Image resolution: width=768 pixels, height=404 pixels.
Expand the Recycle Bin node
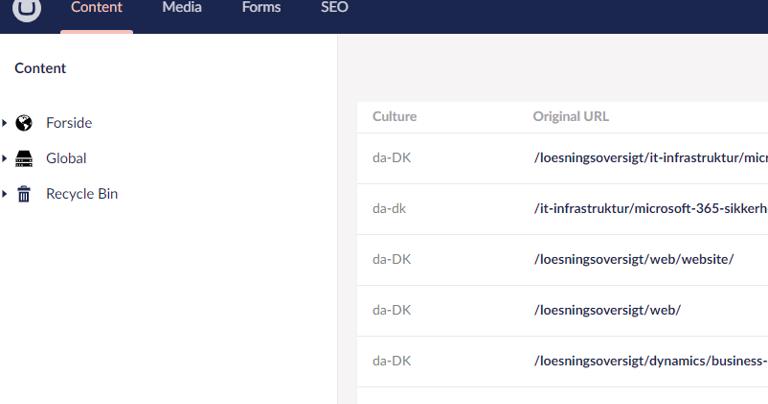coord(5,194)
